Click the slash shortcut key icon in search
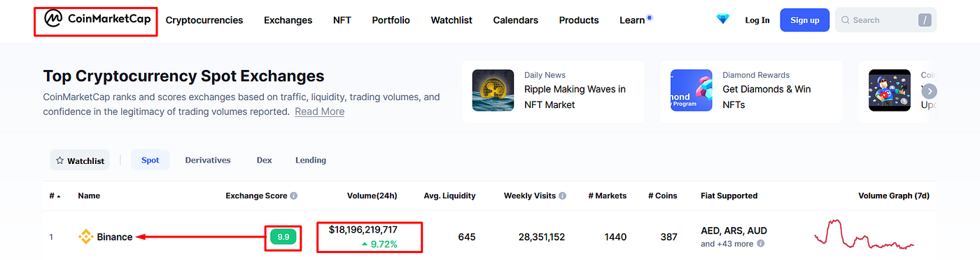This screenshot has width=980, height=260. tap(925, 20)
